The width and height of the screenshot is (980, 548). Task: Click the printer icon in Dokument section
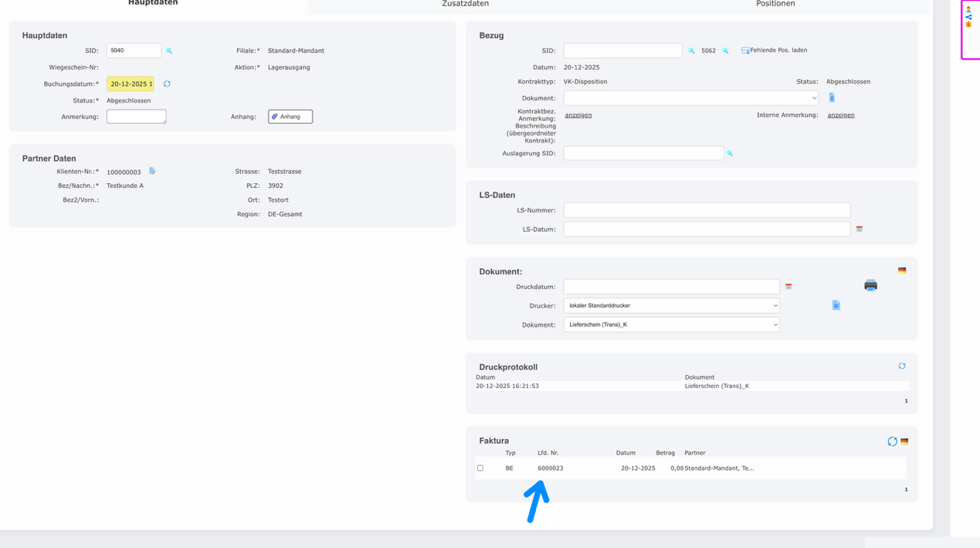[x=870, y=285]
